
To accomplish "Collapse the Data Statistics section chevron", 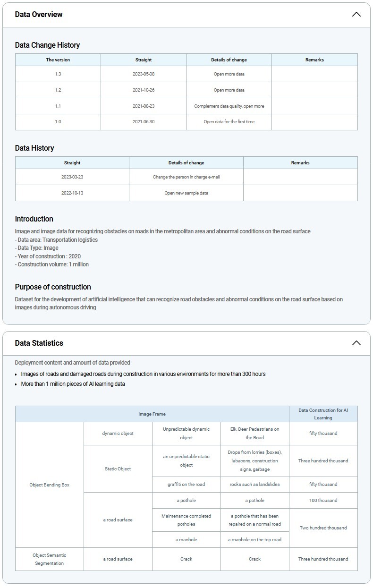I will click(356, 343).
